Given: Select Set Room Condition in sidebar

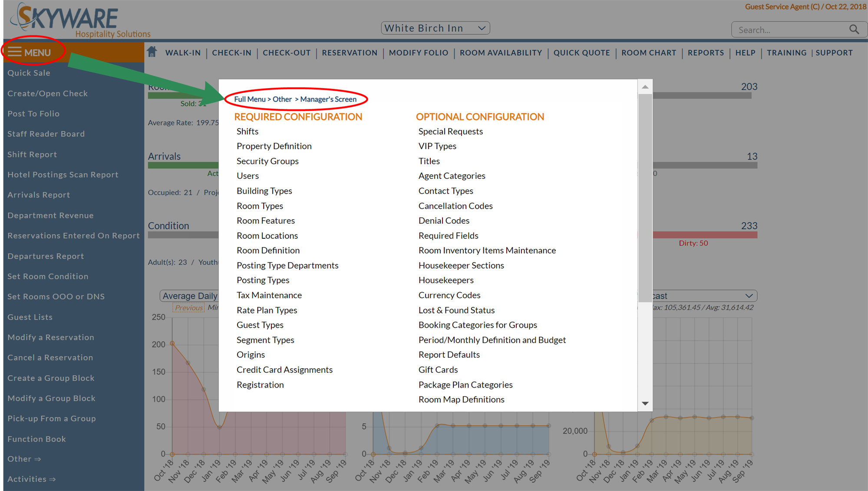Looking at the screenshot, I should click(48, 276).
